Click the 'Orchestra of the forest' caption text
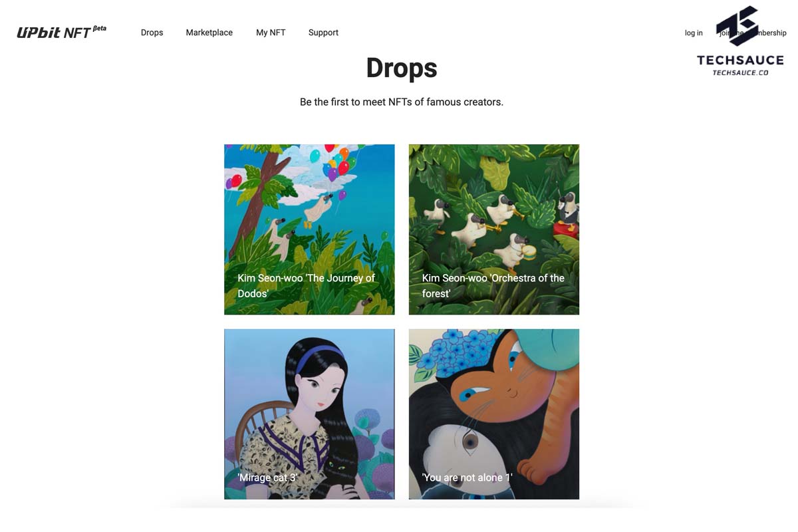The height and width of the screenshot is (532, 798). (493, 285)
